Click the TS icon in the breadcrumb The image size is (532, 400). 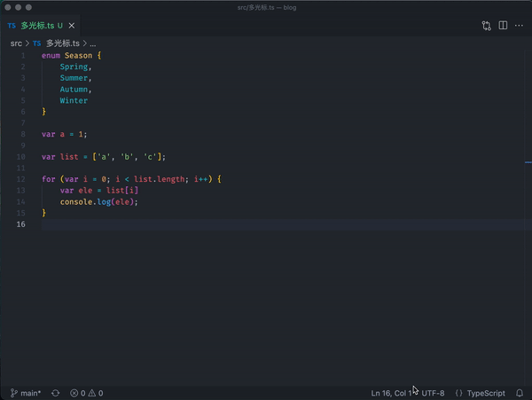(x=37, y=43)
